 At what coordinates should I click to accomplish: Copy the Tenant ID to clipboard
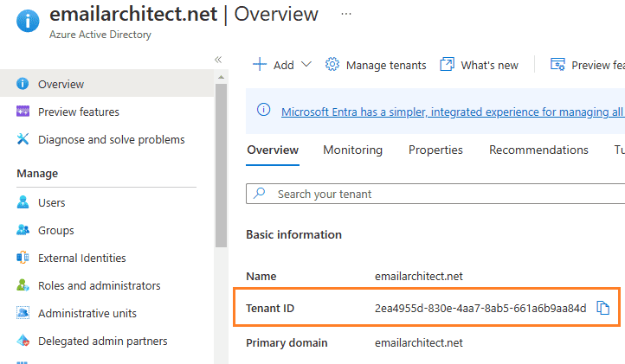pos(602,308)
